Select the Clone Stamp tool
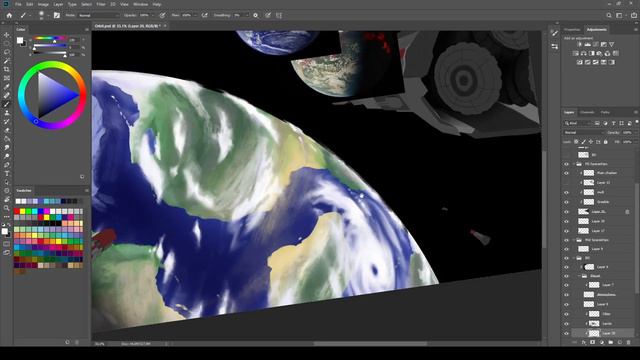 7,113
